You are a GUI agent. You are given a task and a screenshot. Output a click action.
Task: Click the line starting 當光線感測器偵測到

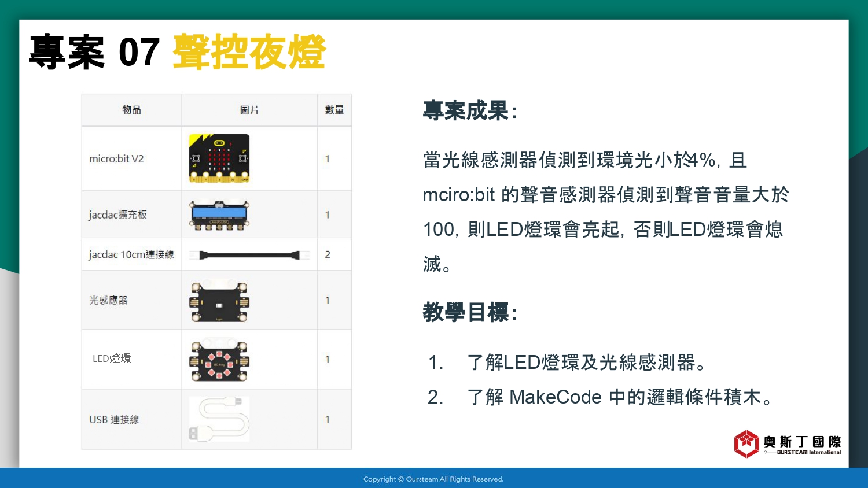(585, 160)
